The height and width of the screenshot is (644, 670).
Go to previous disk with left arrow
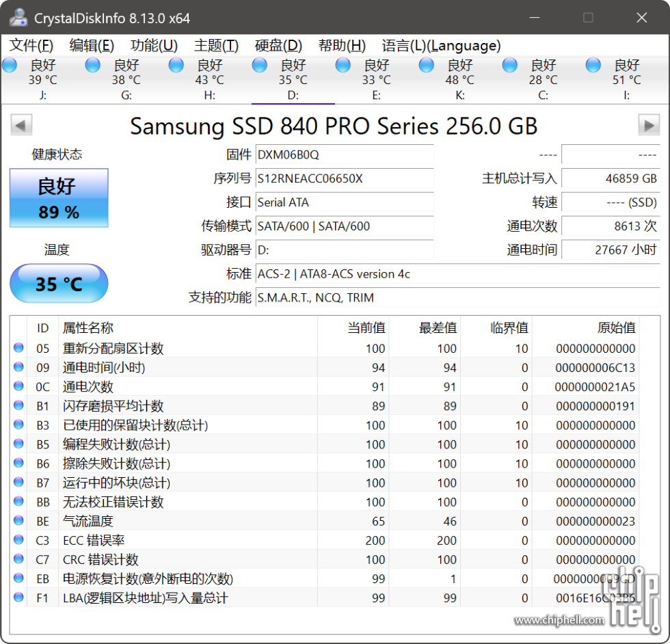pos(21,125)
